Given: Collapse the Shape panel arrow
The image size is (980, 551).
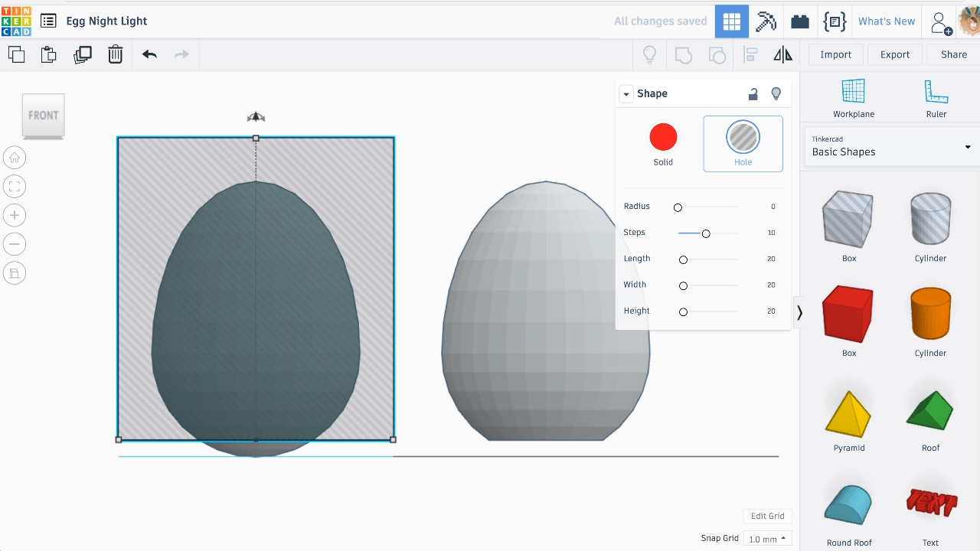Looking at the screenshot, I should (x=626, y=94).
